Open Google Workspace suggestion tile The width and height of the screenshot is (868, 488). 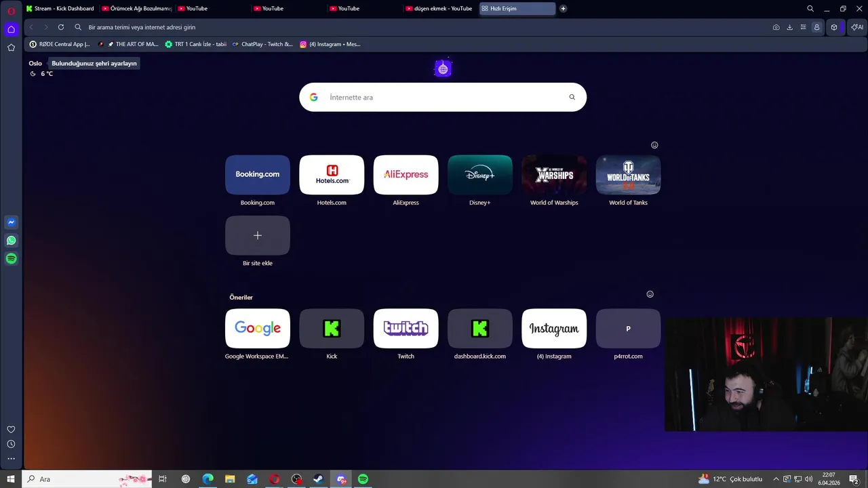[x=258, y=329]
